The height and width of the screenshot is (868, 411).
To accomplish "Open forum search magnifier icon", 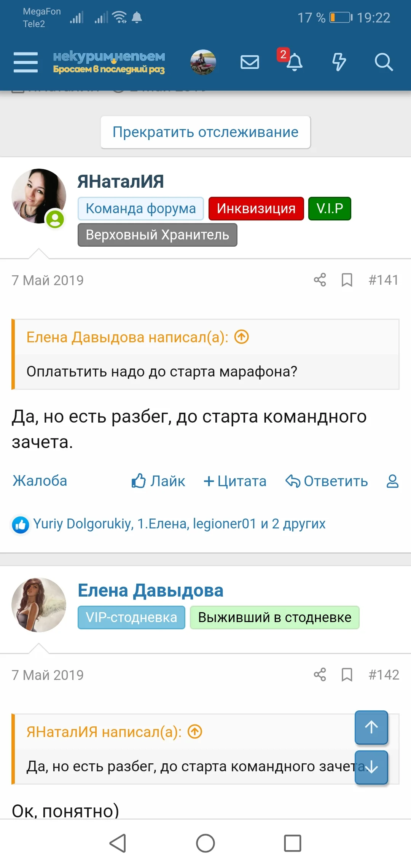I will pyautogui.click(x=383, y=62).
